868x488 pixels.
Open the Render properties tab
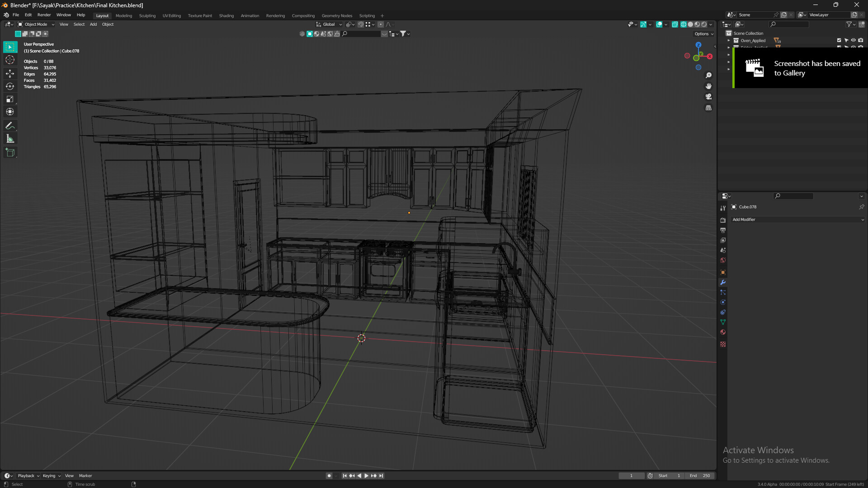pos(723,220)
